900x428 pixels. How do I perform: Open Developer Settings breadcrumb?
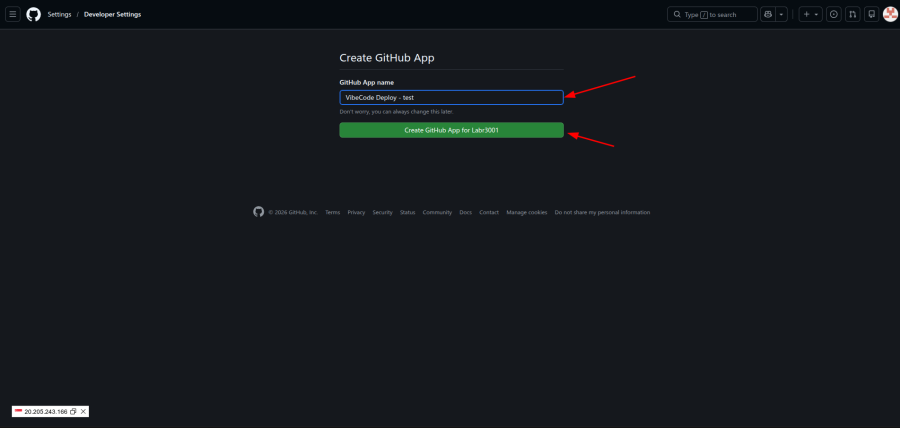pos(112,14)
